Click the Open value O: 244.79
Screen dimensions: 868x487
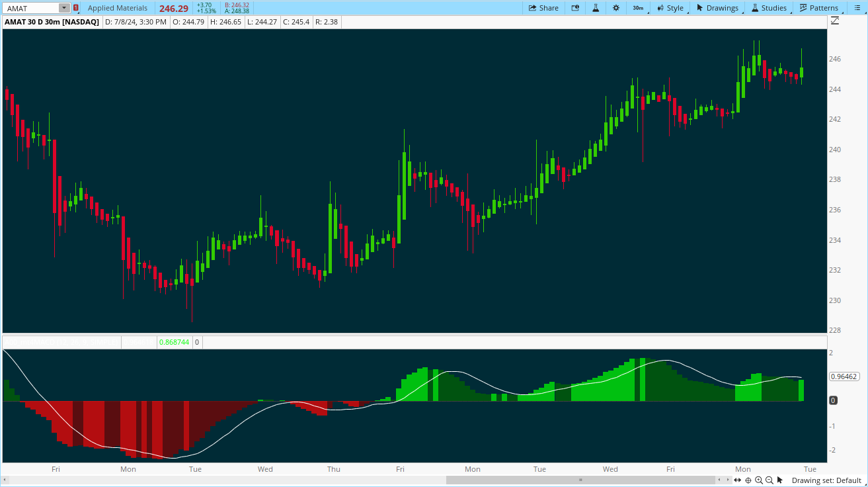click(188, 22)
